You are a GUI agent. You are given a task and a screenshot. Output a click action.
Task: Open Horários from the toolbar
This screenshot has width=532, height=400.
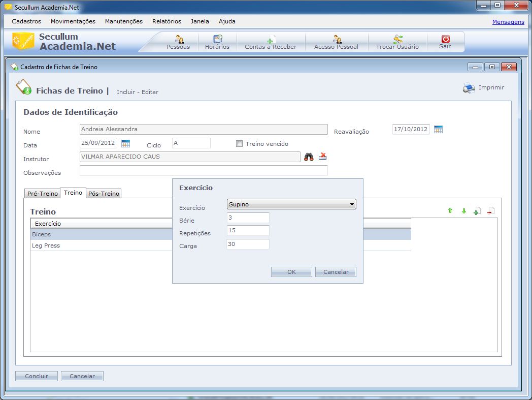[217, 40]
